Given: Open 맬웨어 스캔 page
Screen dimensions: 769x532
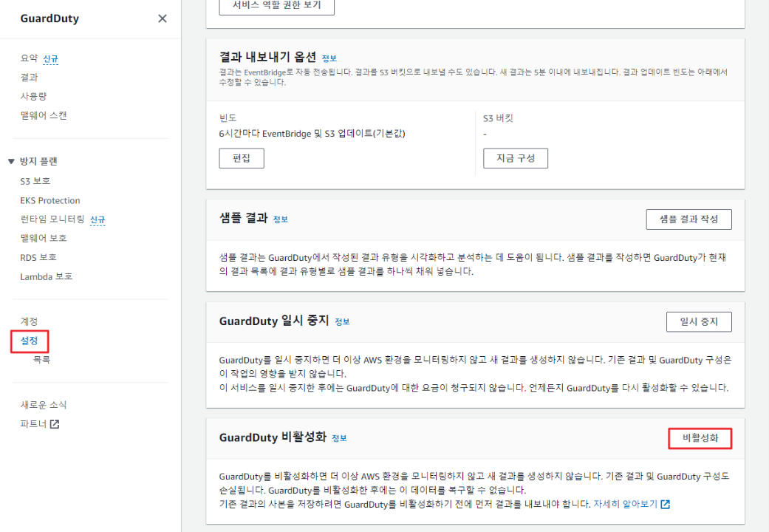Looking at the screenshot, I should coord(43,115).
